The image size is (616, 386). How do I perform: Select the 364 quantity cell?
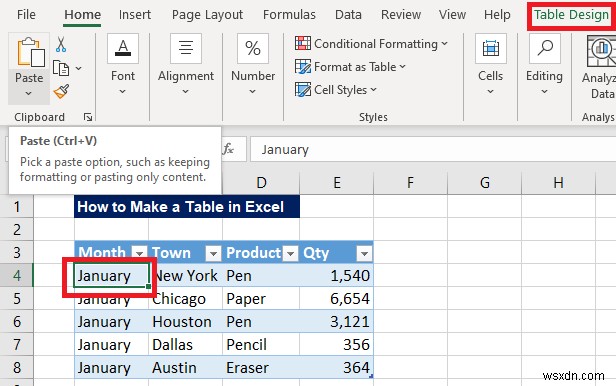click(x=336, y=368)
